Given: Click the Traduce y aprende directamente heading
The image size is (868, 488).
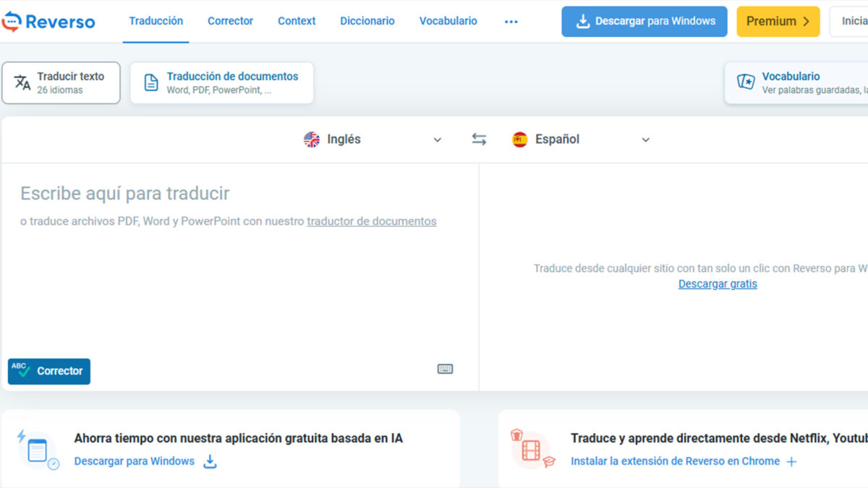Looking at the screenshot, I should [719, 438].
